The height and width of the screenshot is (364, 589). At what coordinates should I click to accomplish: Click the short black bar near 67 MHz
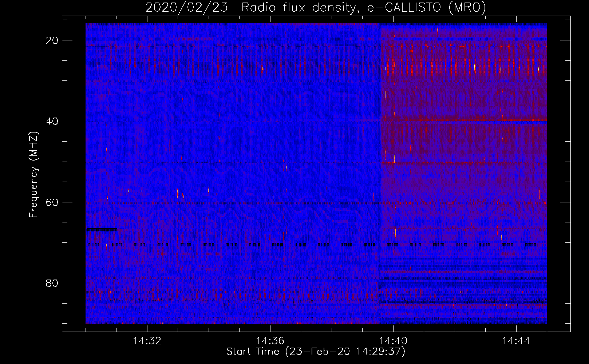[x=102, y=229]
